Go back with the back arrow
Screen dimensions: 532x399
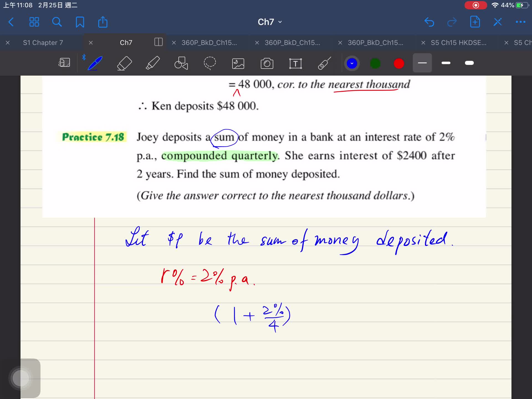click(11, 22)
